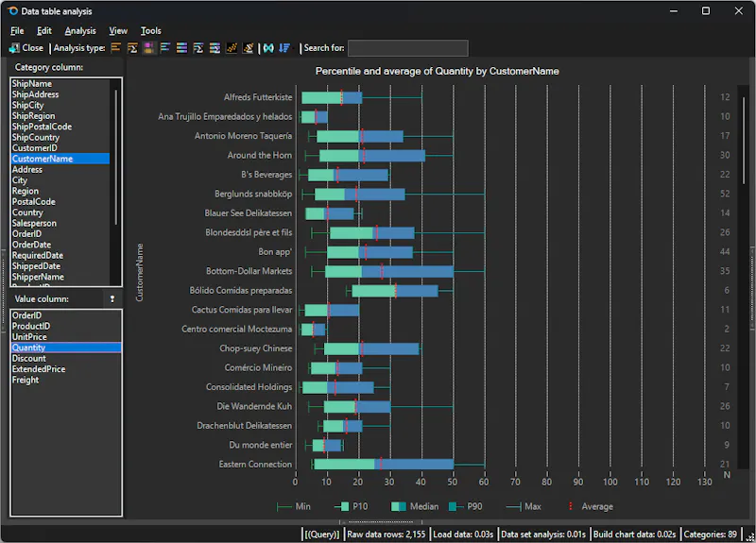This screenshot has width=756, height=543.
Task: Select ExtendedPrice in Value column list
Action: [66, 369]
